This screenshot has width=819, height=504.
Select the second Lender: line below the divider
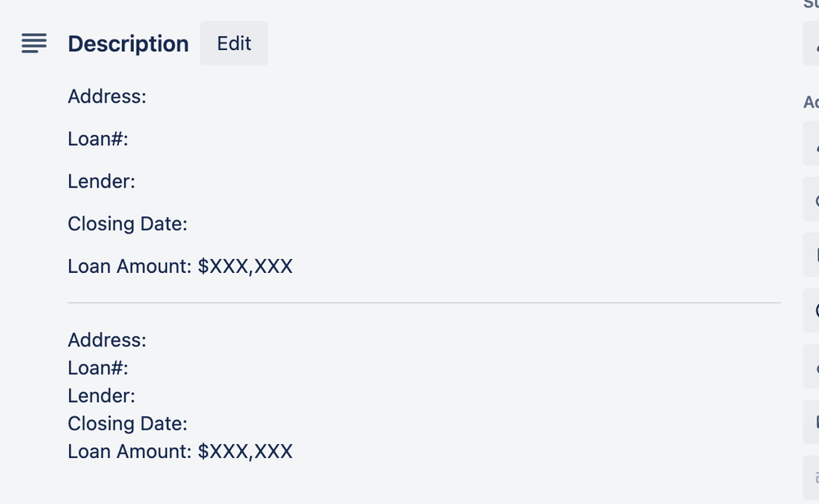pyautogui.click(x=102, y=396)
